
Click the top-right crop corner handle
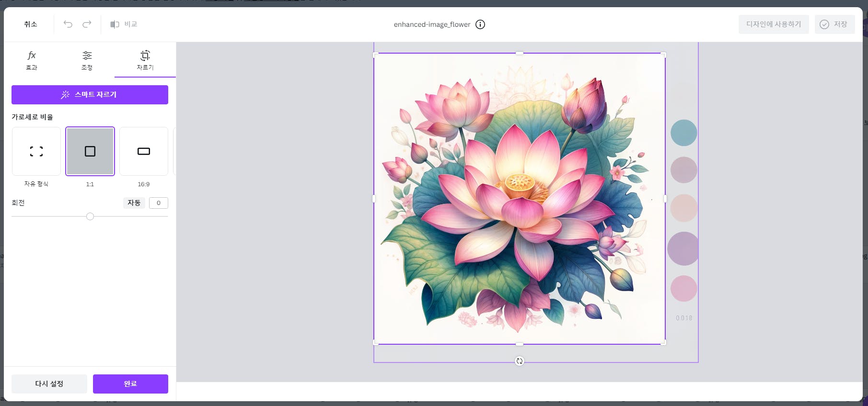(x=664, y=55)
